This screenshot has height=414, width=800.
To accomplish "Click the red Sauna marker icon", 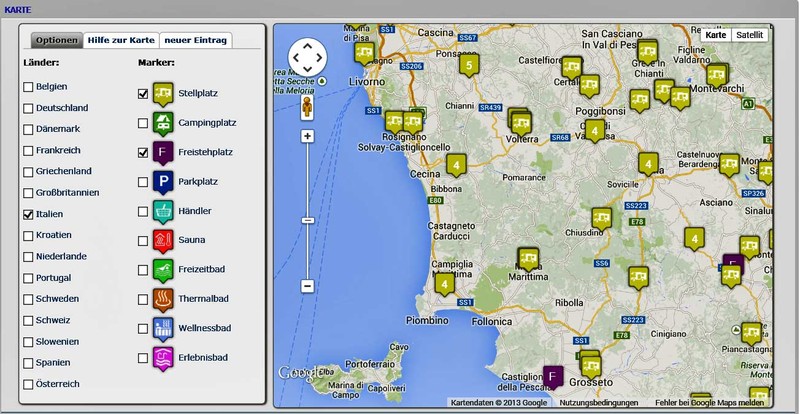I will tap(163, 240).
